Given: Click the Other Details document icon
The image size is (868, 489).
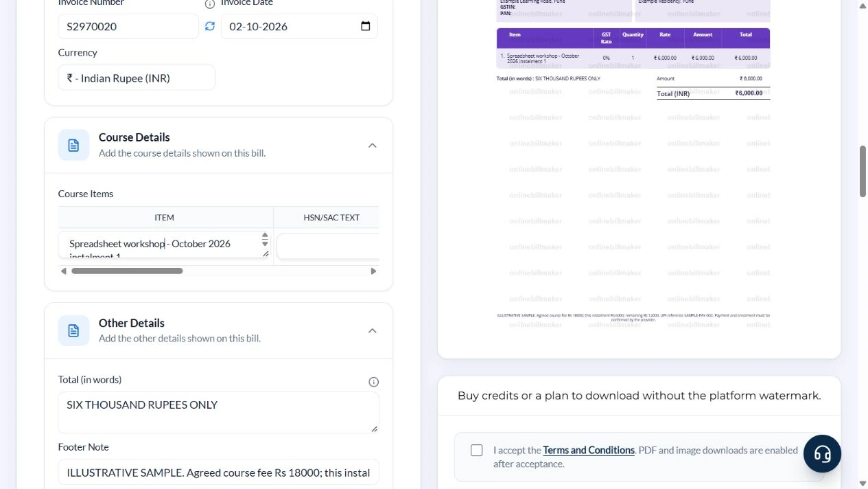Looking at the screenshot, I should pos(73,331).
